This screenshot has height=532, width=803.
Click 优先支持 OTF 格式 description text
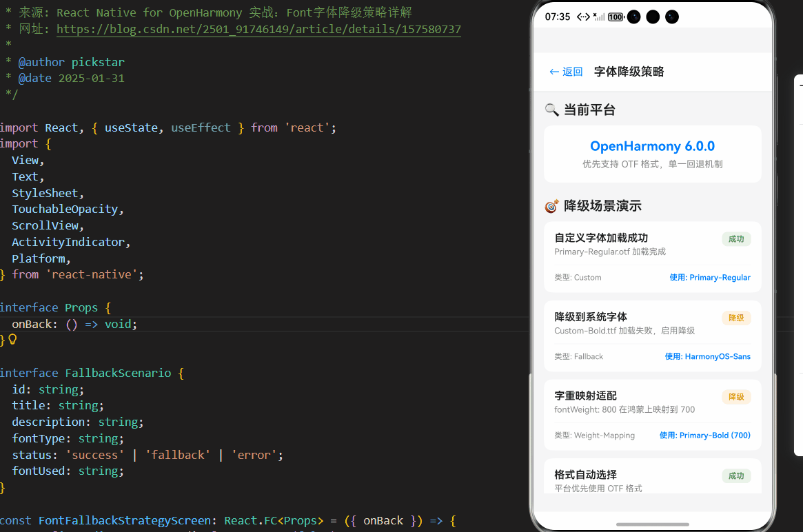point(653,164)
